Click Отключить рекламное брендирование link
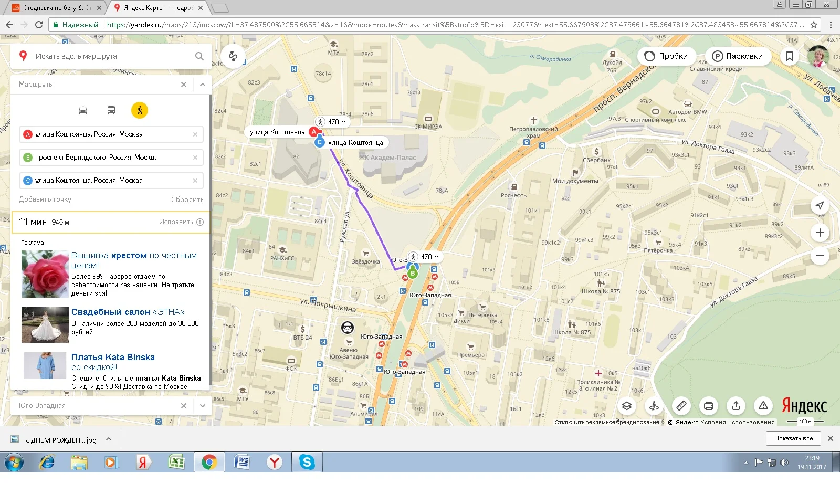The width and height of the screenshot is (840, 504). [x=607, y=422]
